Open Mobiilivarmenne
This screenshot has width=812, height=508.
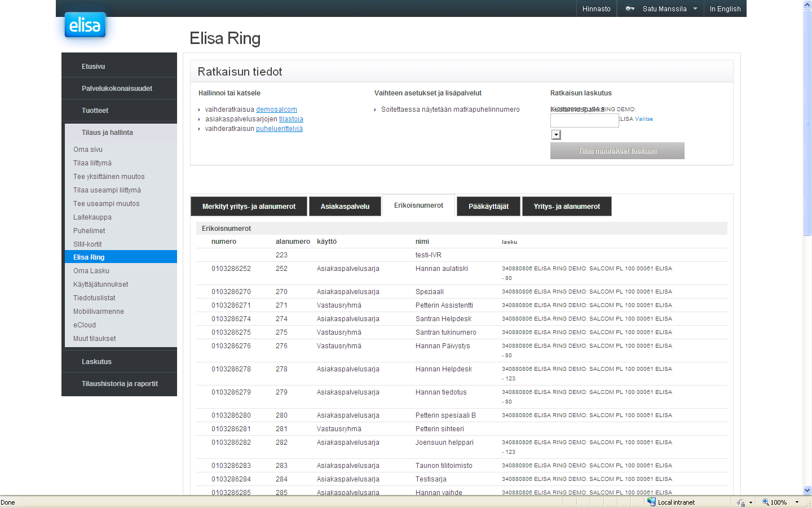pyautogui.click(x=98, y=311)
